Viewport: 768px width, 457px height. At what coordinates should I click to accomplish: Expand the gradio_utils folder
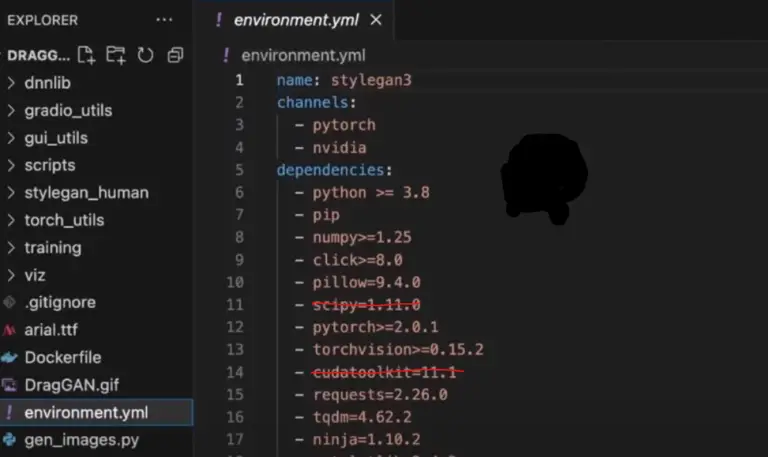(67, 110)
